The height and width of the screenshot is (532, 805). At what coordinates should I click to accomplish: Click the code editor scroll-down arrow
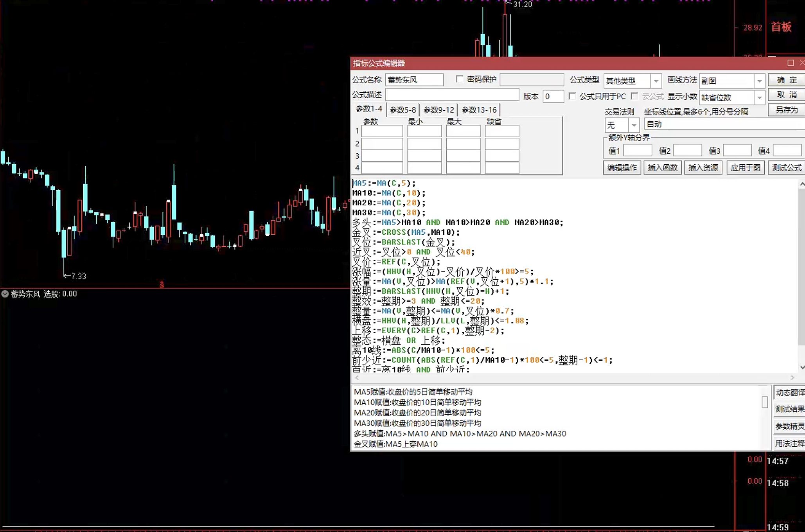tap(802, 367)
